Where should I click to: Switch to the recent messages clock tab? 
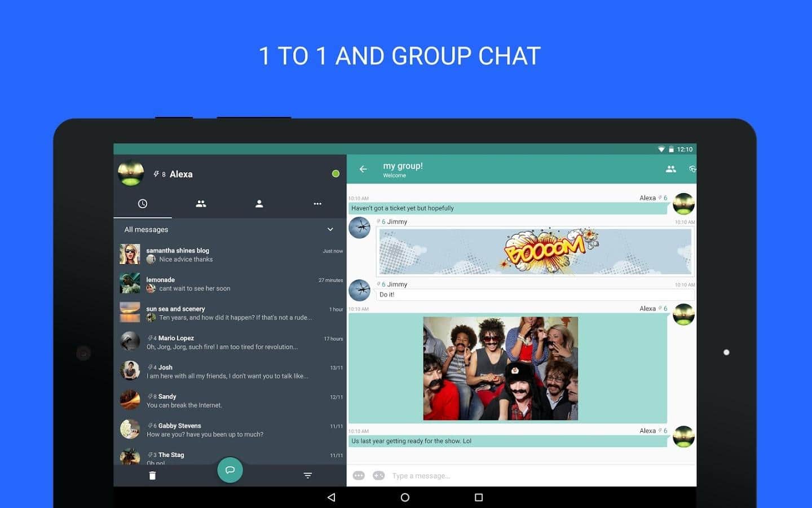coord(143,204)
